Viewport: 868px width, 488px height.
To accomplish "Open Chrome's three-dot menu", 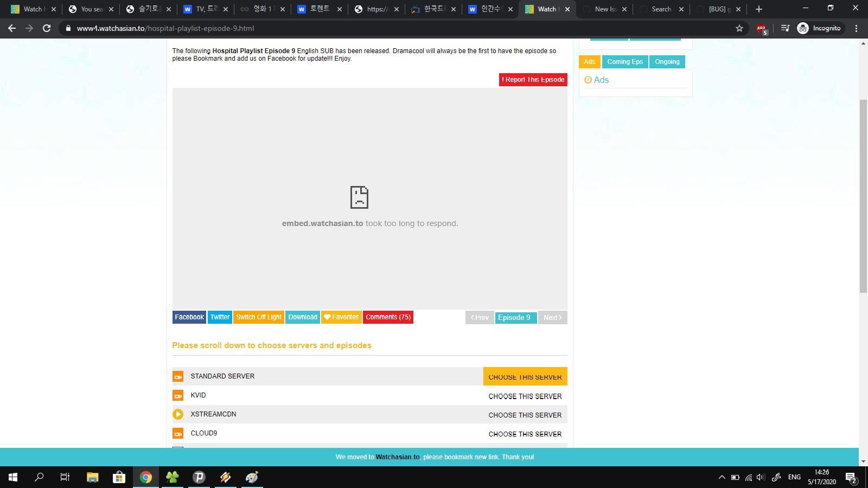I will pyautogui.click(x=857, y=28).
